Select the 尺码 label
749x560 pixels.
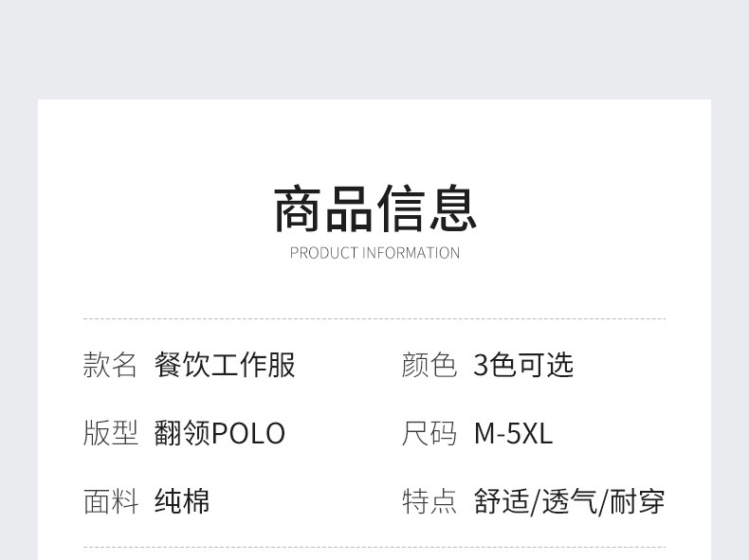pyautogui.click(x=429, y=433)
